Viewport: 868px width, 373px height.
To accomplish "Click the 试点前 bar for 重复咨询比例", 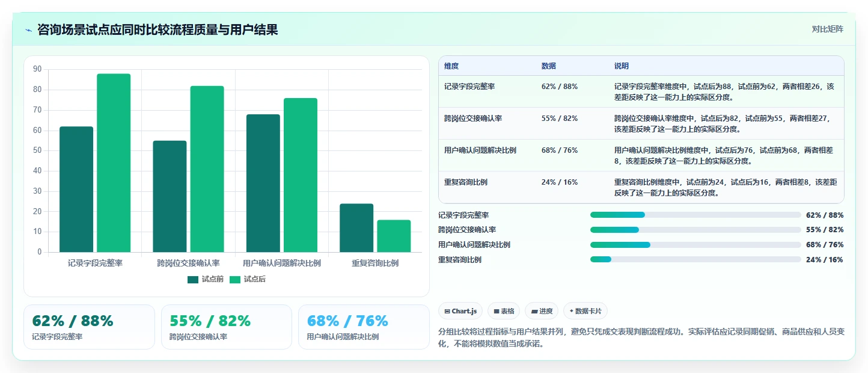I will pyautogui.click(x=356, y=228).
